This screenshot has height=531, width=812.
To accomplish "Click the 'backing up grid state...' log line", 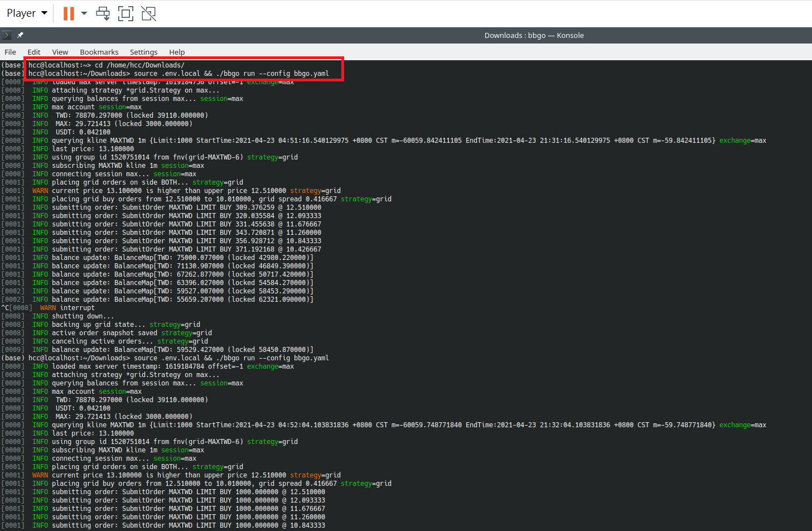I will pos(101,325).
